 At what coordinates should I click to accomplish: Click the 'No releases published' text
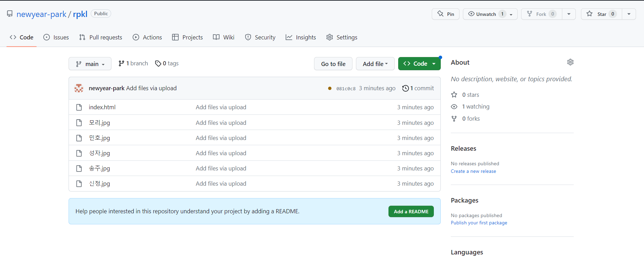[475, 164]
